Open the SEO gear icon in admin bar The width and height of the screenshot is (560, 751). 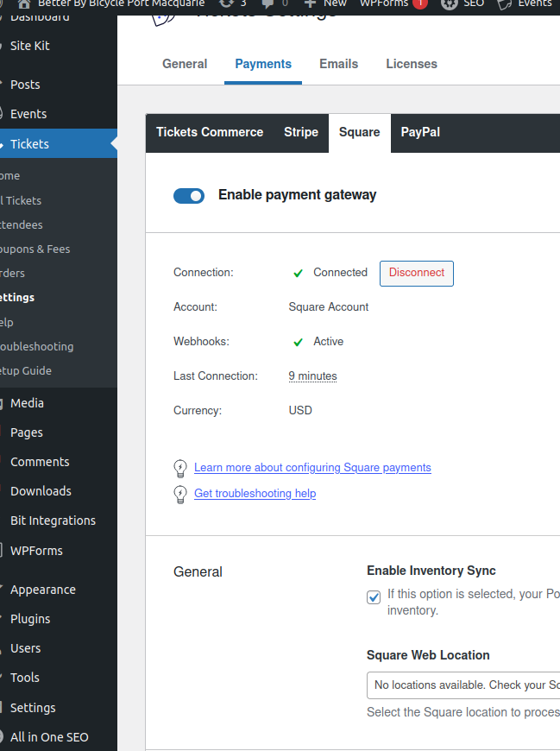(449, 3)
